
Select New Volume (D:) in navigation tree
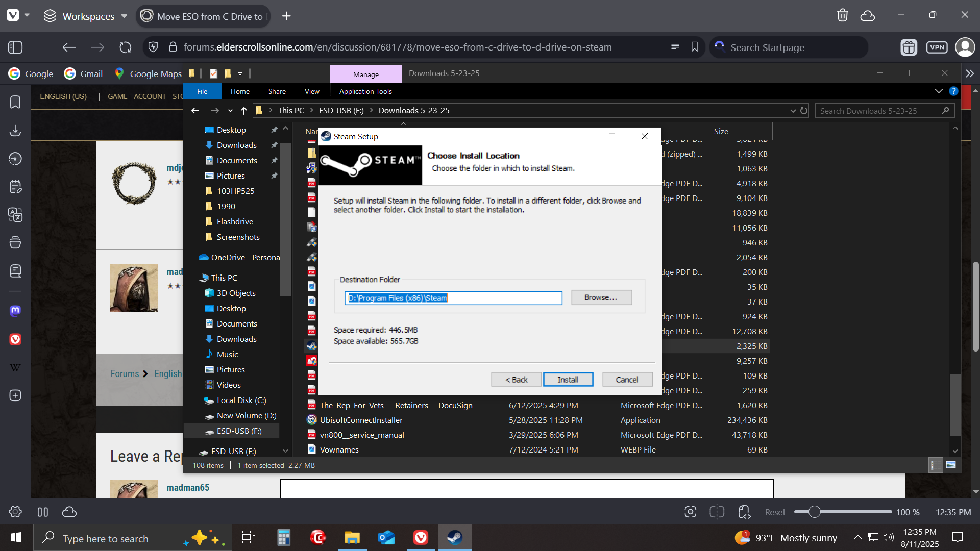point(241,416)
